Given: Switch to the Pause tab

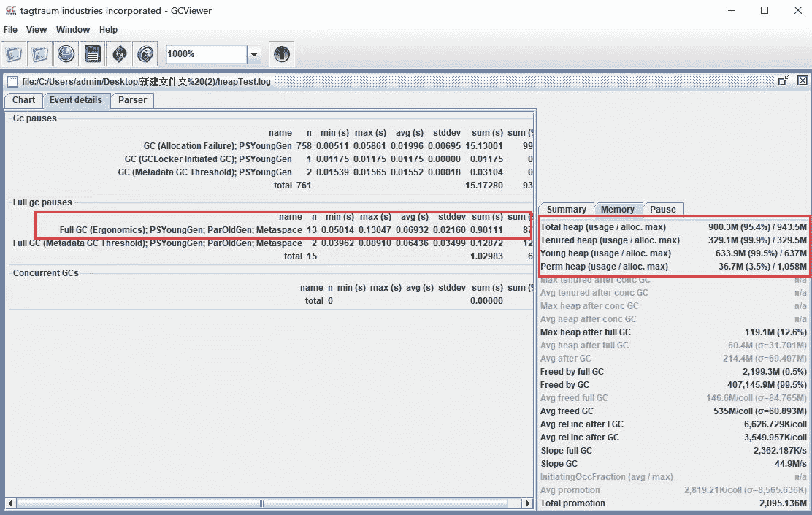Looking at the screenshot, I should coord(663,210).
